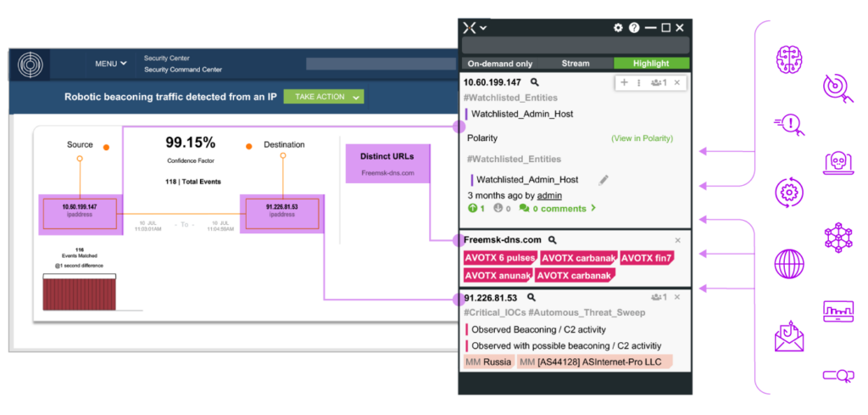The width and height of the screenshot is (868, 415).
Task: Downvote the annotation with gray arrow icon
Action: tap(498, 208)
